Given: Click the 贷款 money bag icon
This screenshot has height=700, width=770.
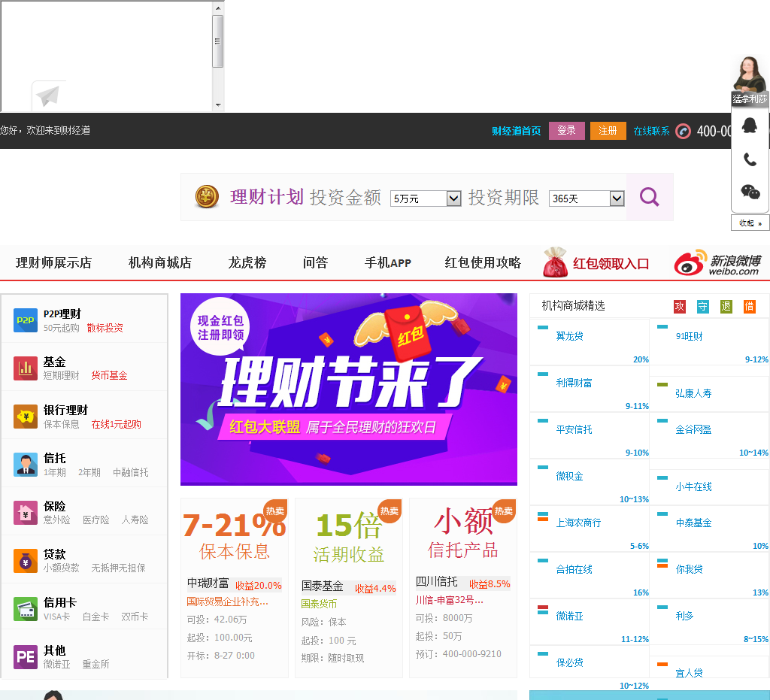Looking at the screenshot, I should [x=26, y=561].
